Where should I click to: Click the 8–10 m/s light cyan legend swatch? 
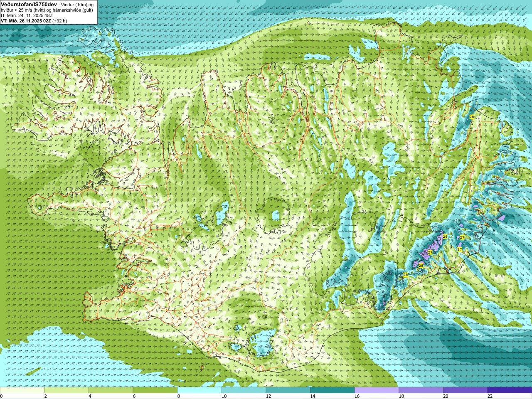pyautogui.click(x=199, y=390)
